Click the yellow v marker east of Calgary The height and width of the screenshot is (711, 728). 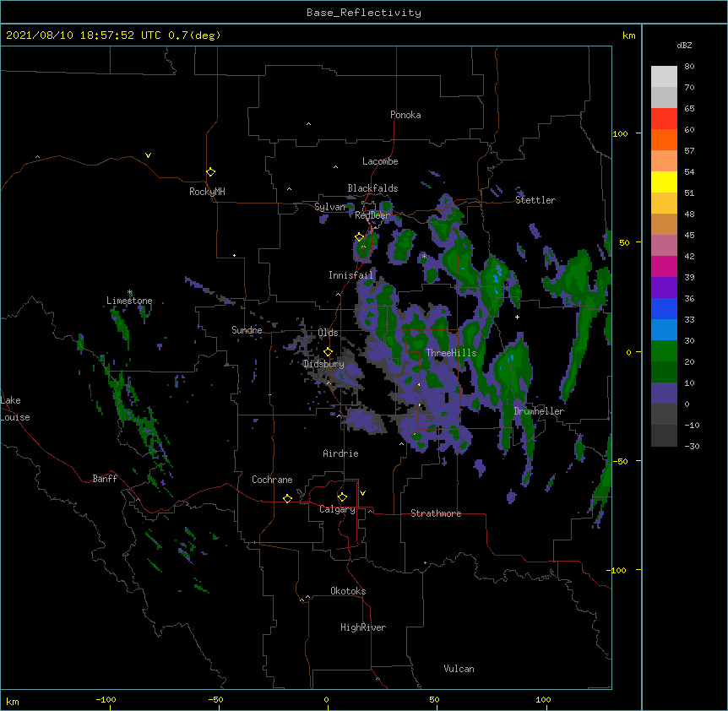tap(362, 493)
